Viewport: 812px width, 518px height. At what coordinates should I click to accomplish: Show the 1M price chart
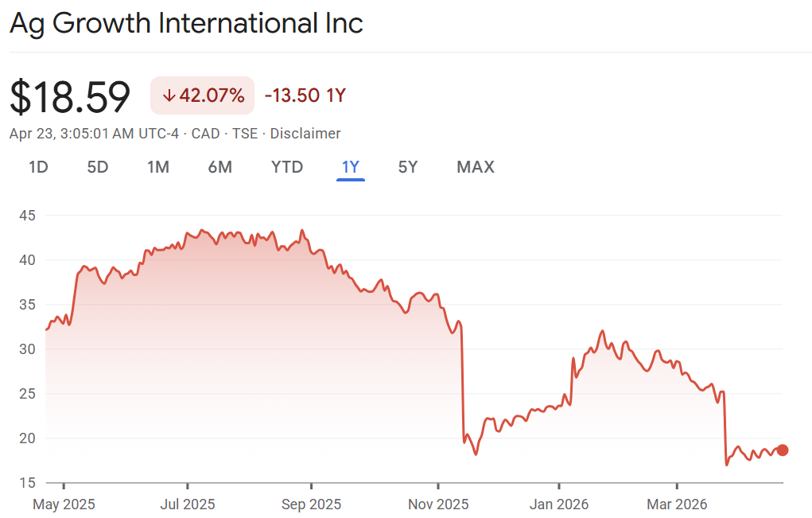click(158, 167)
